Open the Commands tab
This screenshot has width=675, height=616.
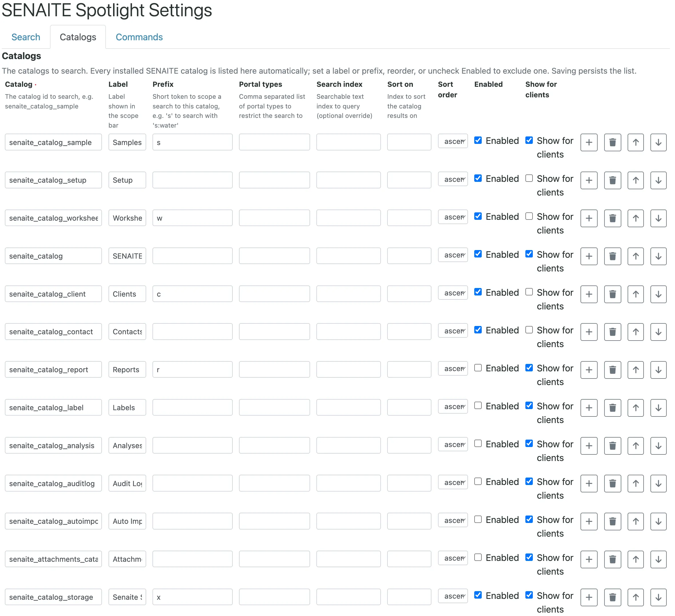139,37
